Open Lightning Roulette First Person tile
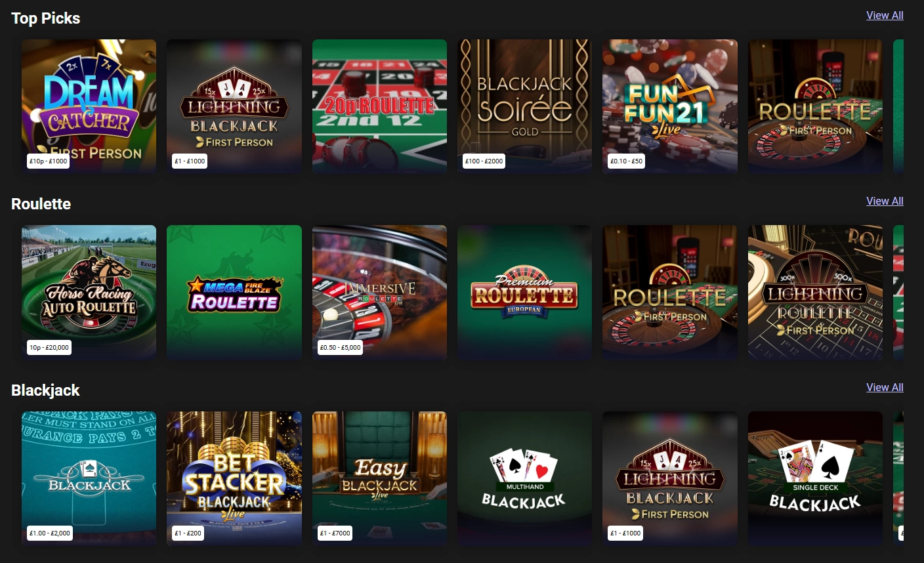Image resolution: width=924 pixels, height=563 pixels. click(x=815, y=293)
